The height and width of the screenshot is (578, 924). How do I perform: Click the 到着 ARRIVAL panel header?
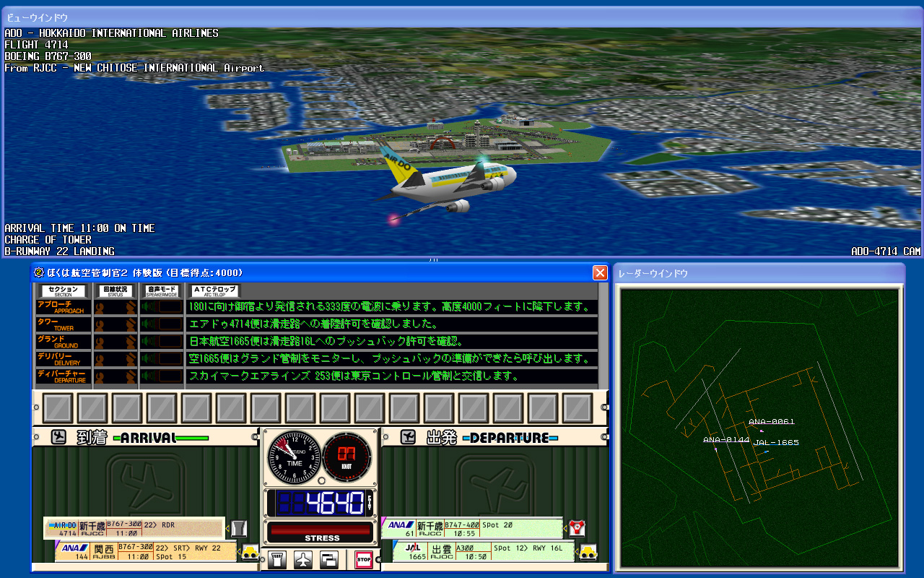[145, 437]
